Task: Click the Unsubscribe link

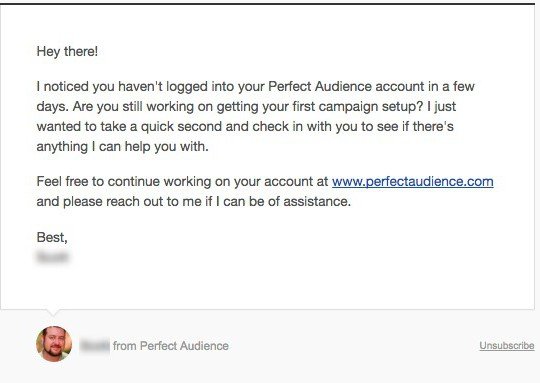Action: (507, 345)
